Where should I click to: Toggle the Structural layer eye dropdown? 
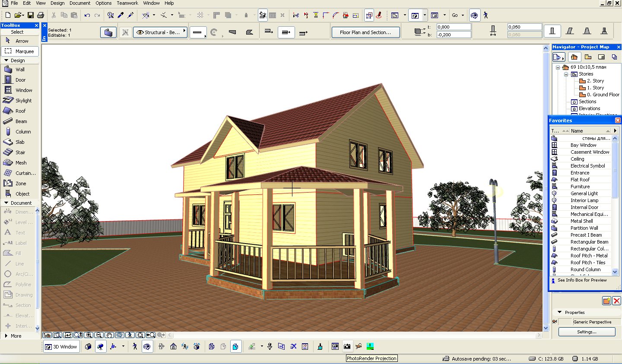pyautogui.click(x=160, y=32)
